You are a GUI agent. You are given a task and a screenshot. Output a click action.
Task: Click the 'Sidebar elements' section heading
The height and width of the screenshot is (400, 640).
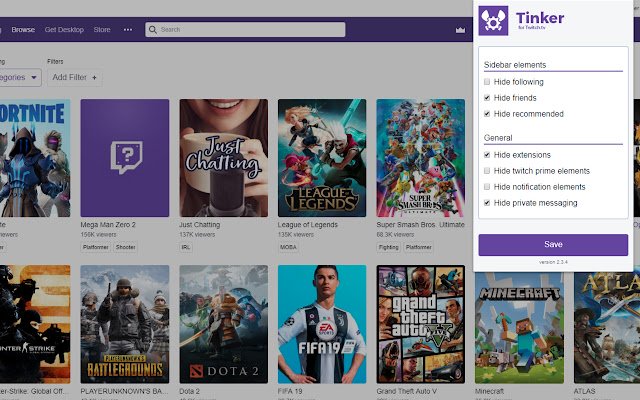(x=515, y=65)
